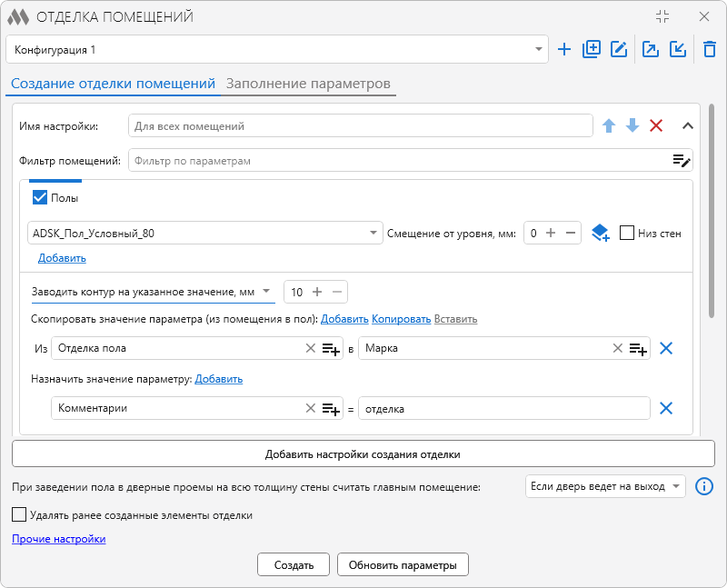Click the Создать button
The height and width of the screenshot is (588, 727).
tap(294, 564)
